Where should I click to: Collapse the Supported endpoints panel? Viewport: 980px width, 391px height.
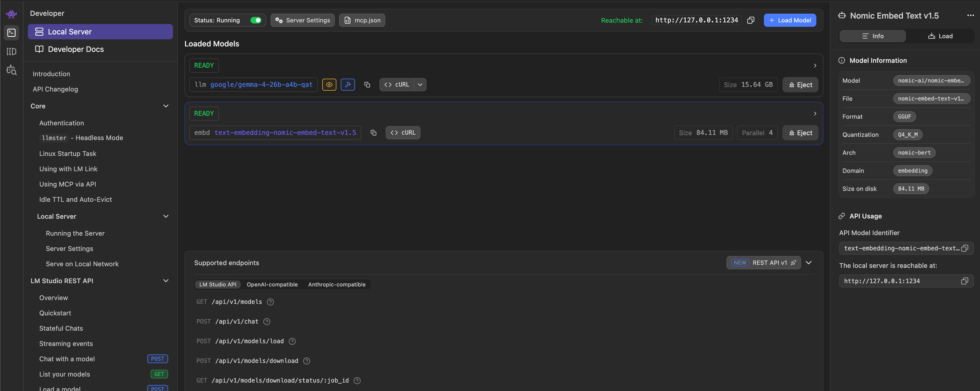click(x=808, y=263)
